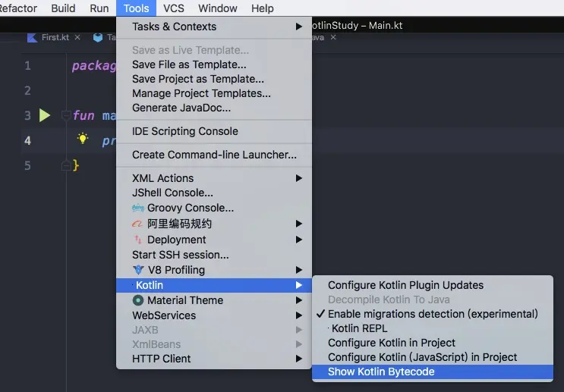The image size is (564, 392).
Task: Choose Save File as Template...
Action: [x=214, y=64]
